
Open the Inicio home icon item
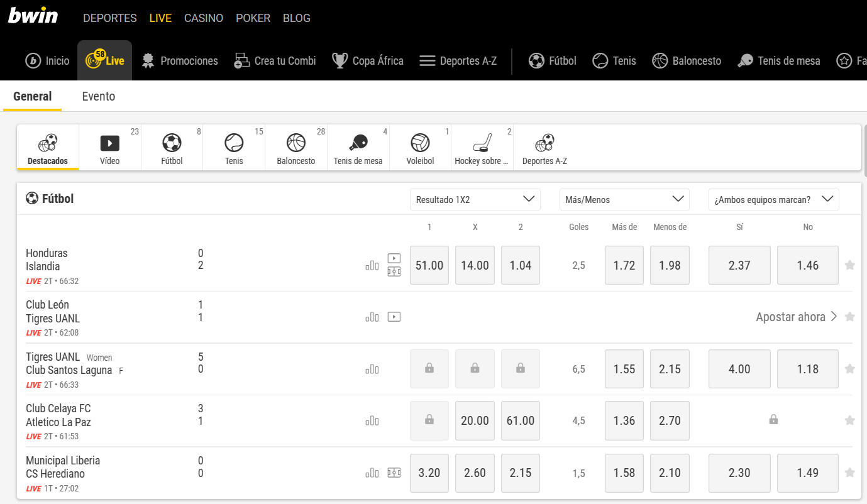point(47,61)
